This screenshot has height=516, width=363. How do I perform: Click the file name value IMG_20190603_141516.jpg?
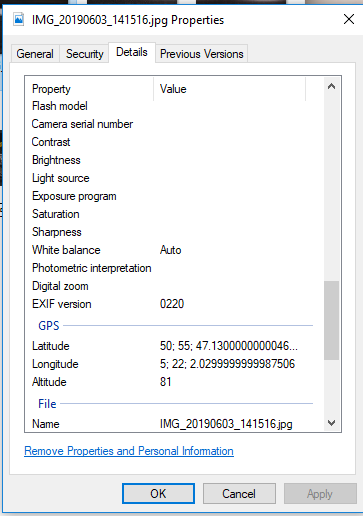[x=226, y=424]
